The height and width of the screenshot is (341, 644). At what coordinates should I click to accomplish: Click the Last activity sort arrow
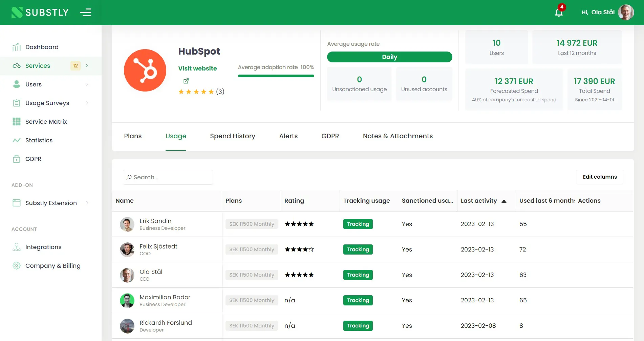[x=504, y=201]
